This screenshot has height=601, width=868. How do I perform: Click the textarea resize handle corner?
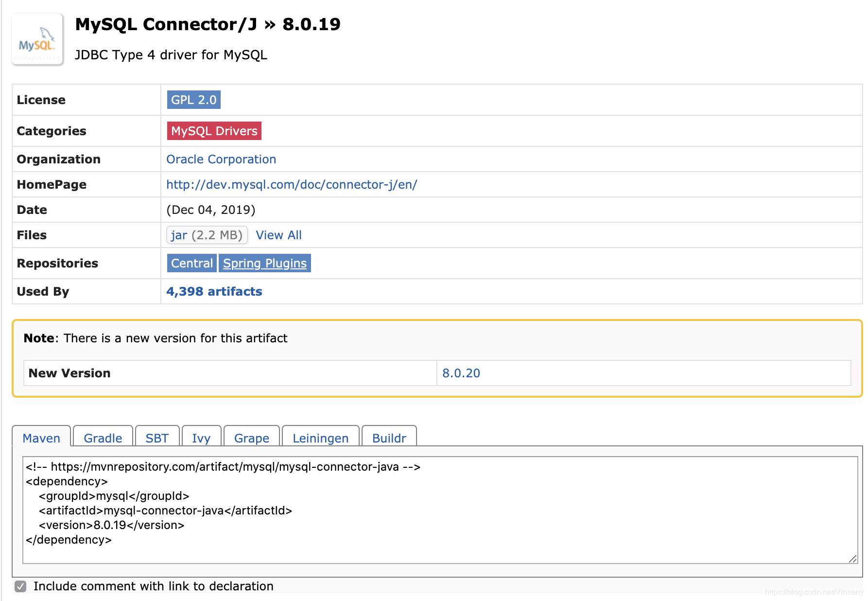click(x=853, y=559)
